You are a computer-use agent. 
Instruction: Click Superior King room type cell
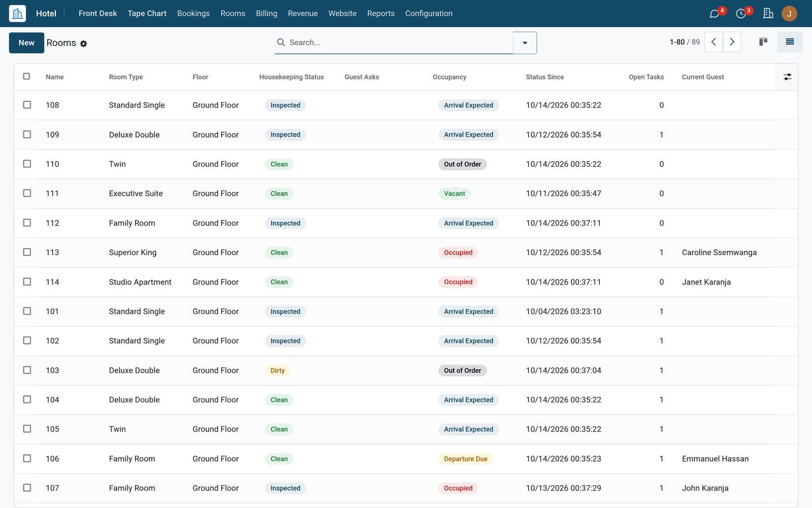133,252
